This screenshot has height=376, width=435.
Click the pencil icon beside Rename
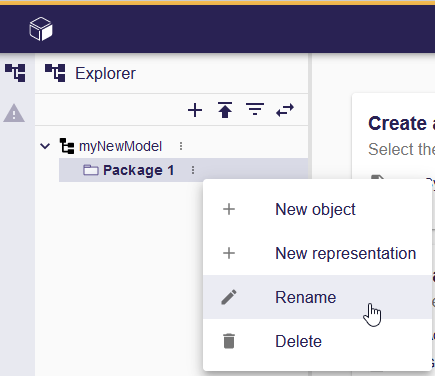pos(229,297)
